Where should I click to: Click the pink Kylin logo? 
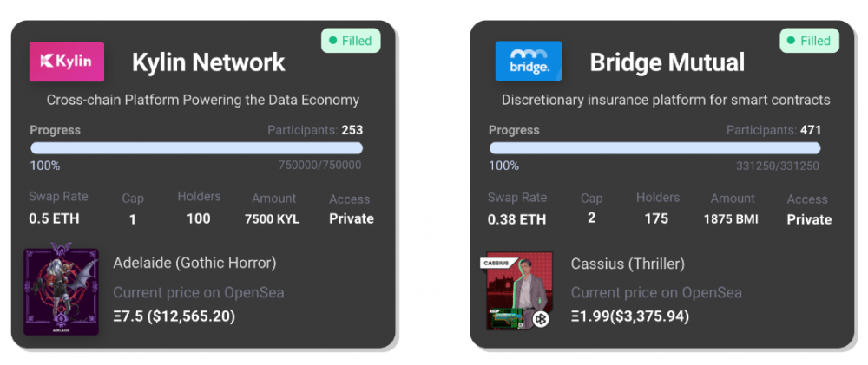coord(67,62)
